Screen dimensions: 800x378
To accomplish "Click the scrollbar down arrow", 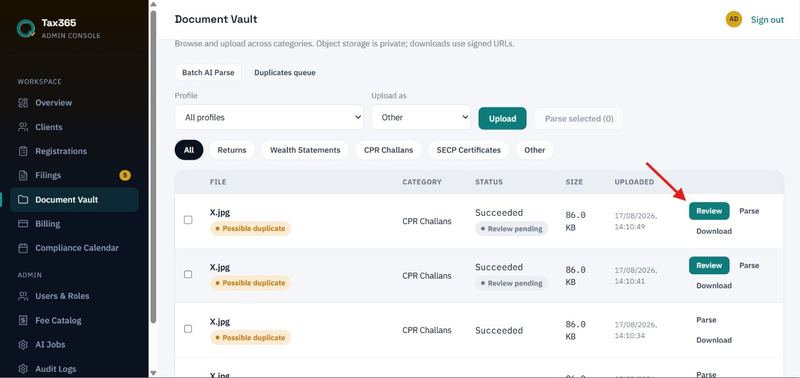I will [x=154, y=373].
